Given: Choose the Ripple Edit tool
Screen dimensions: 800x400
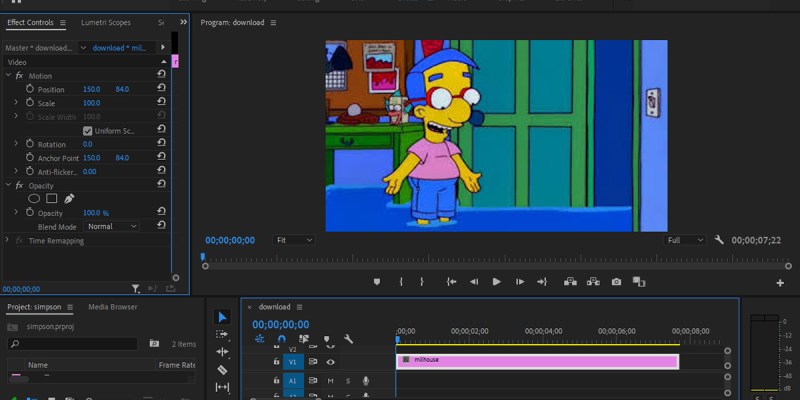Looking at the screenshot, I should point(222,351).
